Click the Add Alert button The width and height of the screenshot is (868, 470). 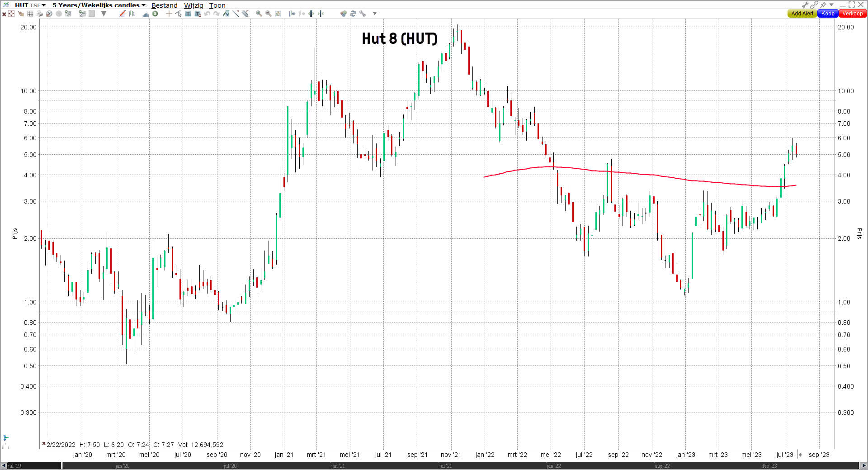802,14
